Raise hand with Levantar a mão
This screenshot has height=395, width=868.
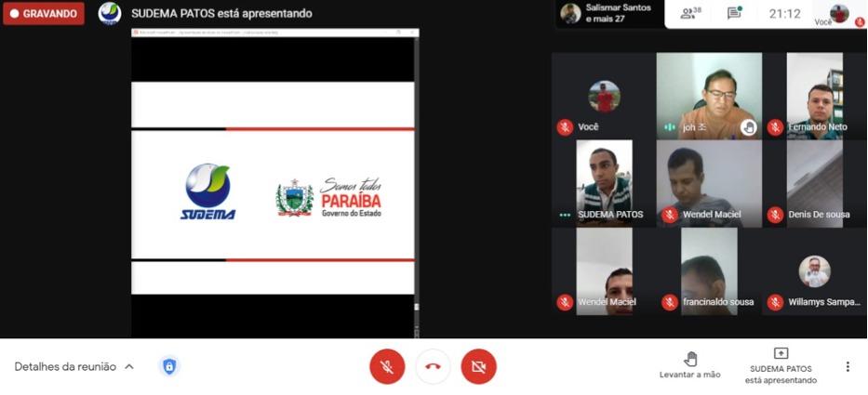(690, 365)
